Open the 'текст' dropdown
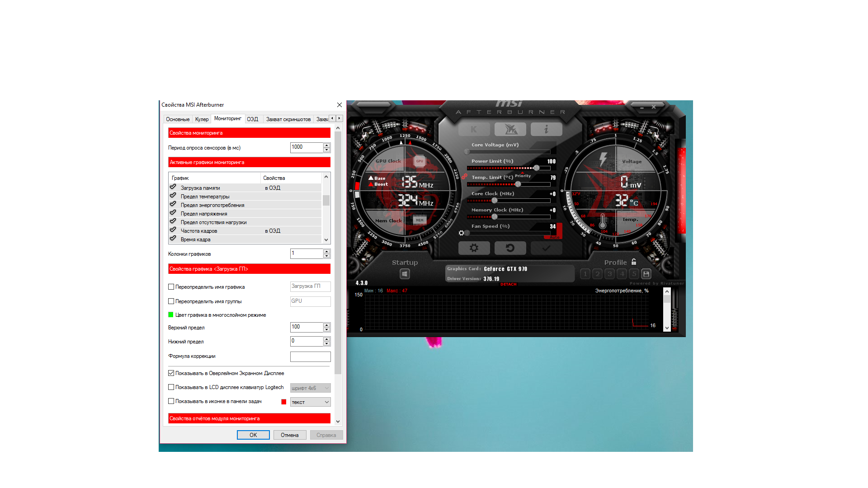The height and width of the screenshot is (488, 868). click(x=310, y=402)
